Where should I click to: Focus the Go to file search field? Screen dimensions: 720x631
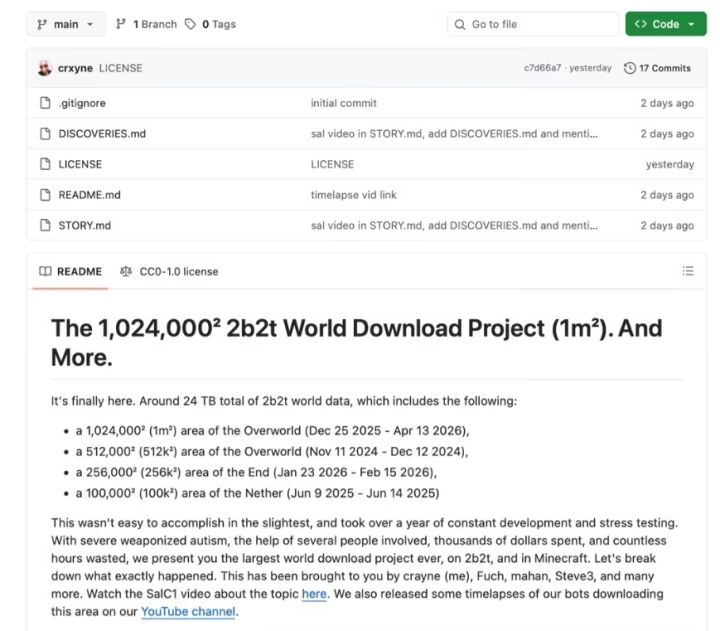coord(533,24)
